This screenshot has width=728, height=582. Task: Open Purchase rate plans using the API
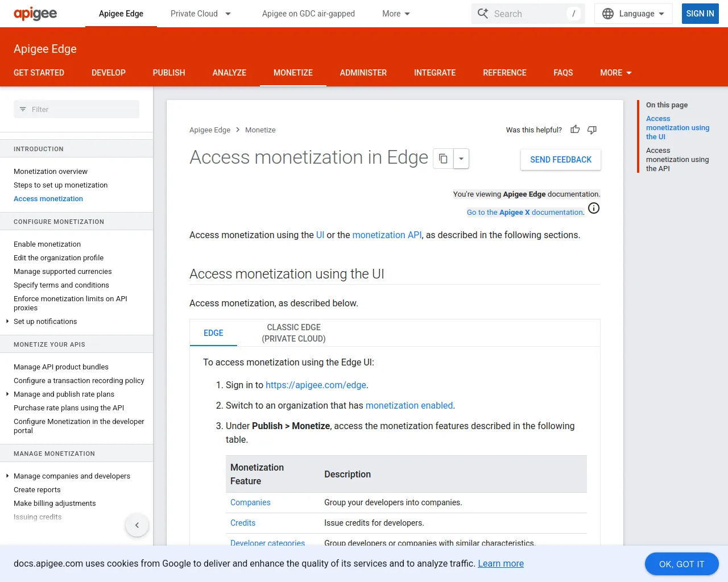(x=69, y=408)
